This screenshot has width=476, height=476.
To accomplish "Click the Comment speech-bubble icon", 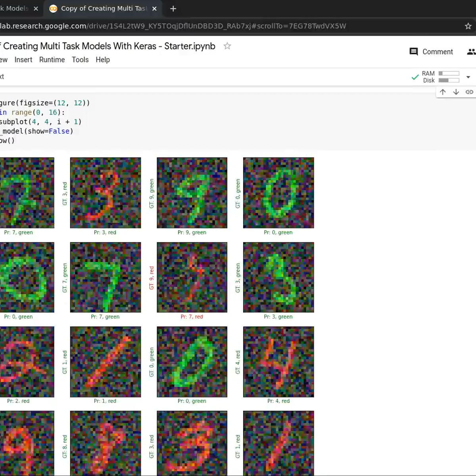I will (413, 52).
